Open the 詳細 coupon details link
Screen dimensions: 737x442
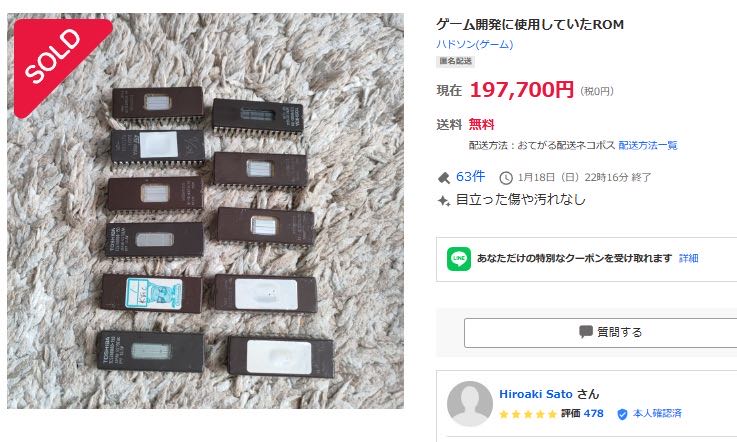point(689,258)
